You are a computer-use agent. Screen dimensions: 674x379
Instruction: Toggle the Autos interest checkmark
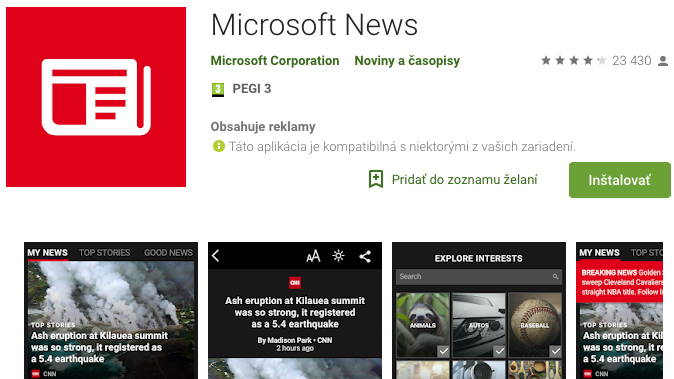coord(499,351)
